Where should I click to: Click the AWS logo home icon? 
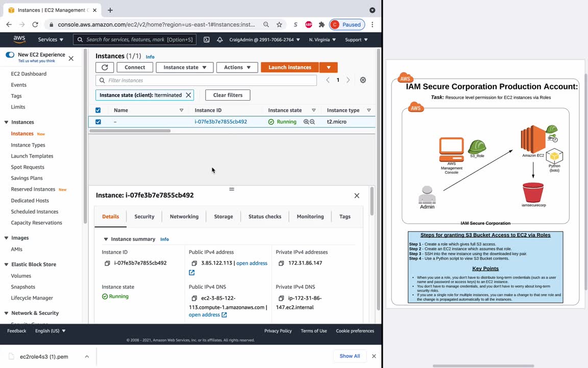(19, 39)
